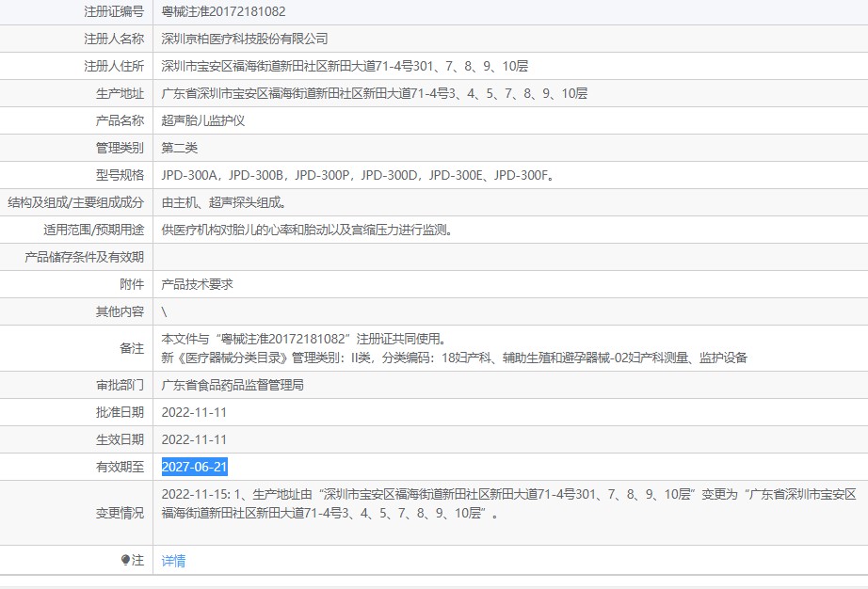Click the remark line 本文件与…注册证共同使用
868x589 pixels.
coord(303,339)
